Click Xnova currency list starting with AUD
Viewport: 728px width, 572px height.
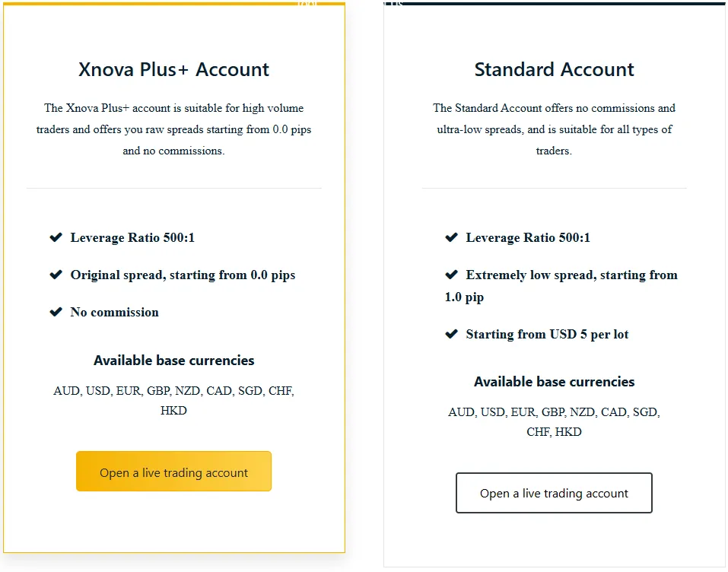click(173, 400)
